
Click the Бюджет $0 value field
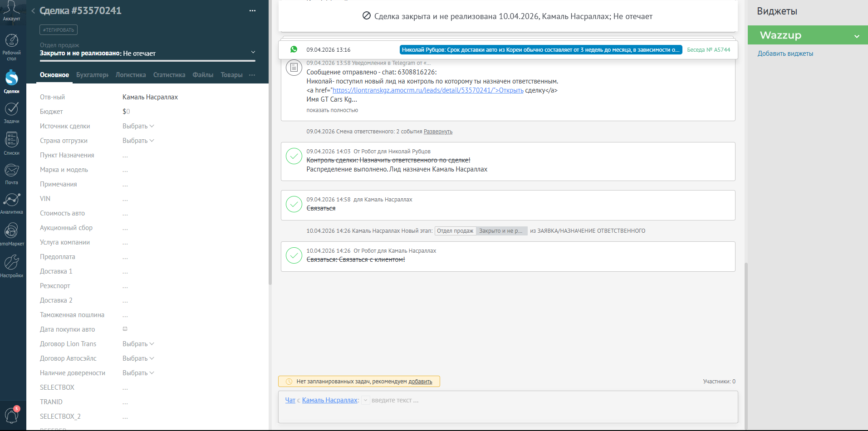(x=126, y=112)
